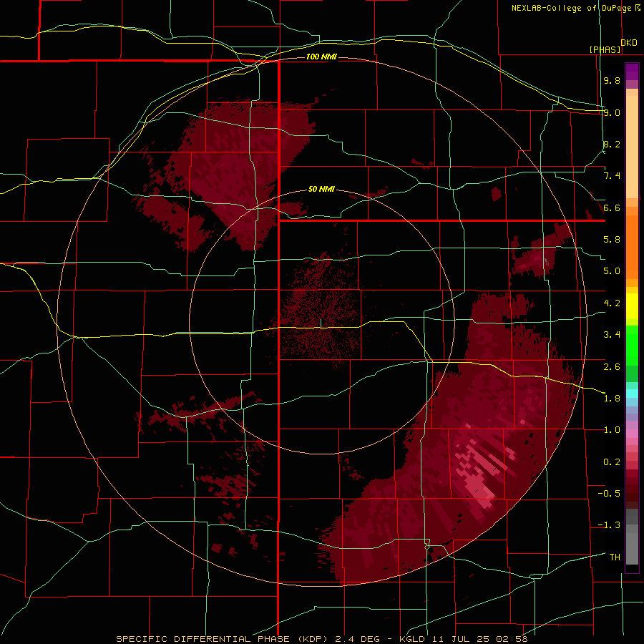Click the -0.5 color scale value
The image size is (644, 644).
click(609, 494)
